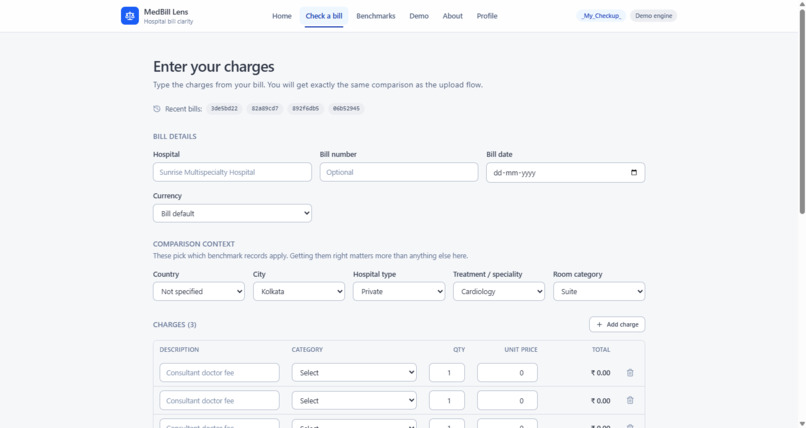
Task: Click the BILL DETAILS section label
Action: [x=175, y=137]
